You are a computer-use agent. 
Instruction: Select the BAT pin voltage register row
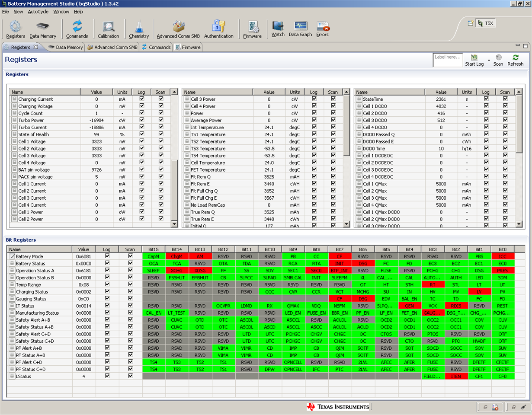pyautogui.click(x=90, y=170)
